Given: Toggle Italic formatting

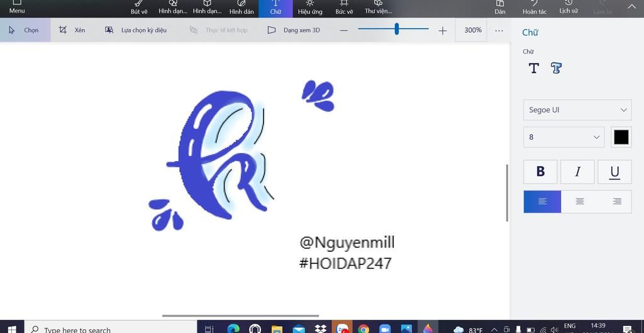Looking at the screenshot, I should tap(577, 171).
